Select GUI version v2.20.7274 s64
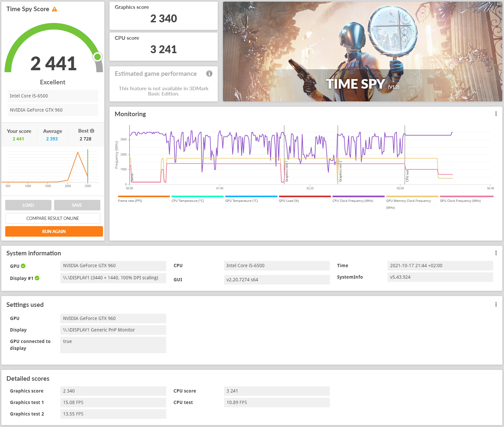 (x=277, y=280)
